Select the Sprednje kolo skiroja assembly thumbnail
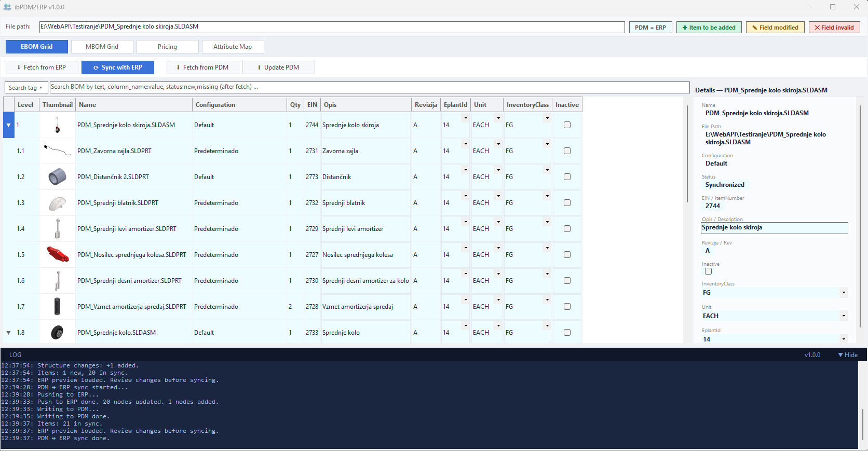The width and height of the screenshot is (868, 451). 58,125
